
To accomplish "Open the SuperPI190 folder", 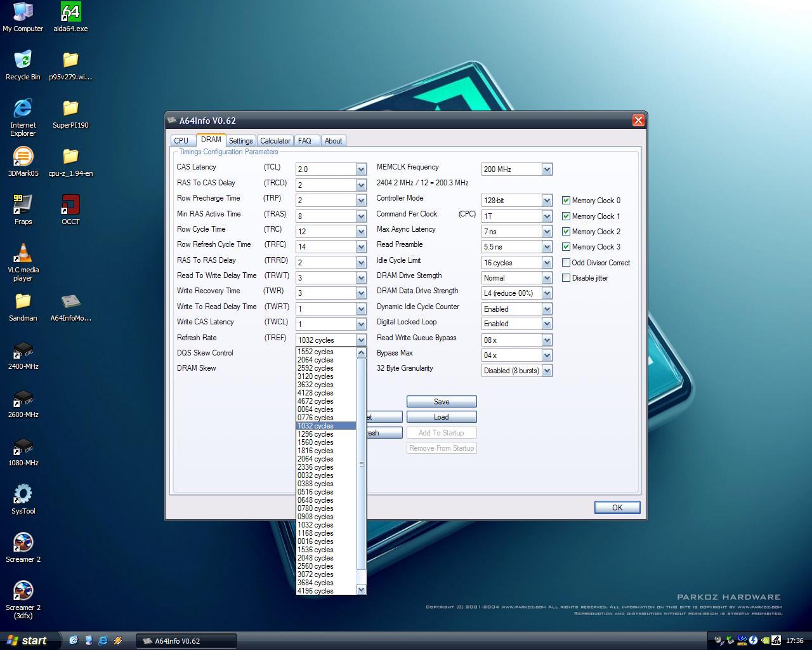I will pos(70,109).
